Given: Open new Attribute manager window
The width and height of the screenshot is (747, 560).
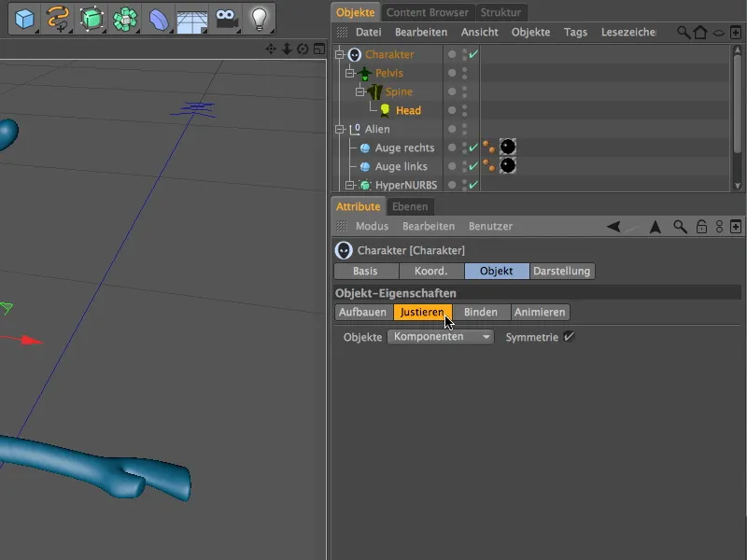Looking at the screenshot, I should [x=736, y=227].
